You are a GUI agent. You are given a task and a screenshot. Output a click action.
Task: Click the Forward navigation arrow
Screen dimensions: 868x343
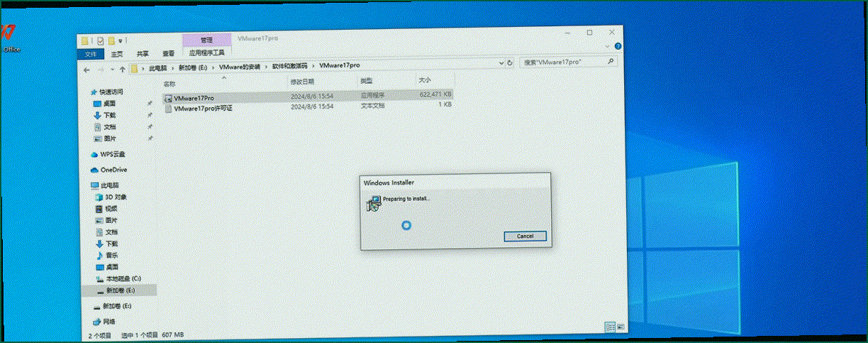pyautogui.click(x=102, y=70)
